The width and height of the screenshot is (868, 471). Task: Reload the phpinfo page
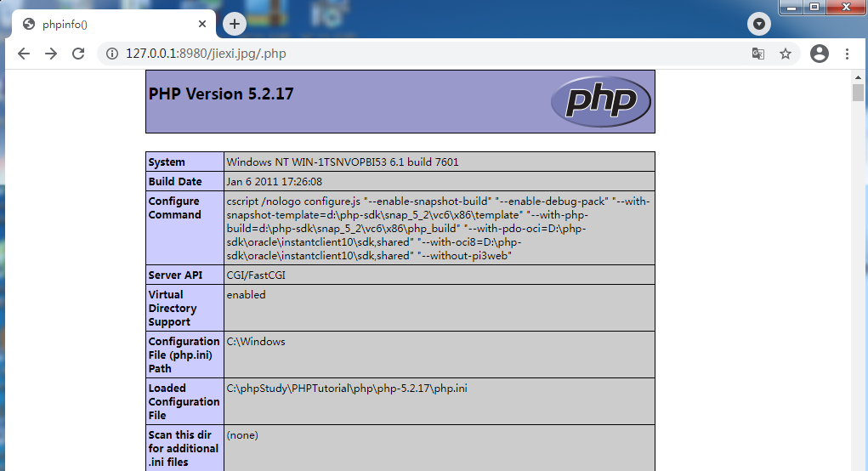click(78, 54)
